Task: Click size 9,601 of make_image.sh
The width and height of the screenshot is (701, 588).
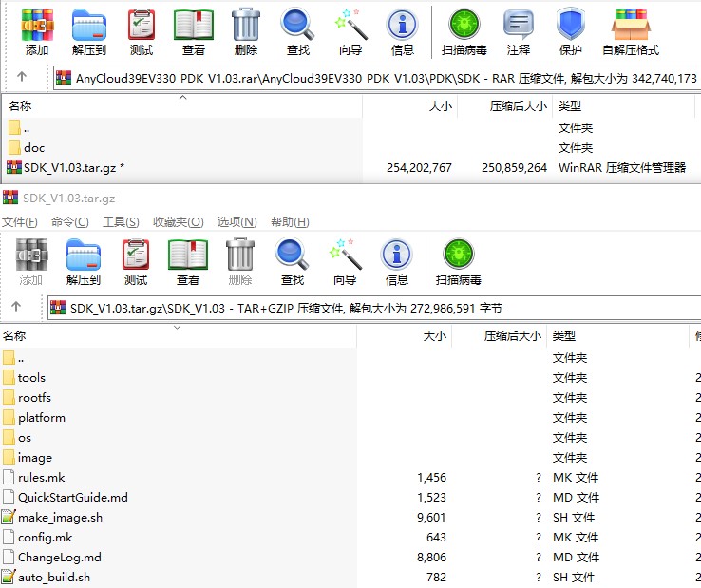Action: 431,518
